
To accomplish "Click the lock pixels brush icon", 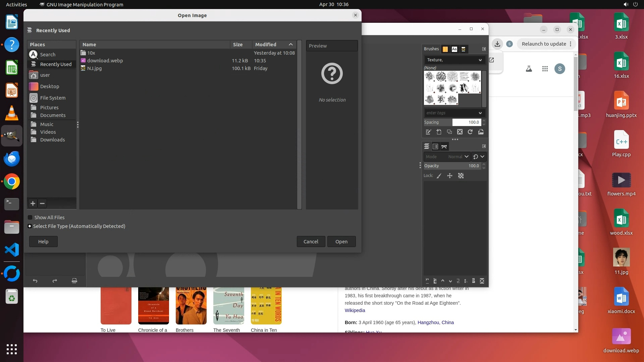I will [439, 176].
